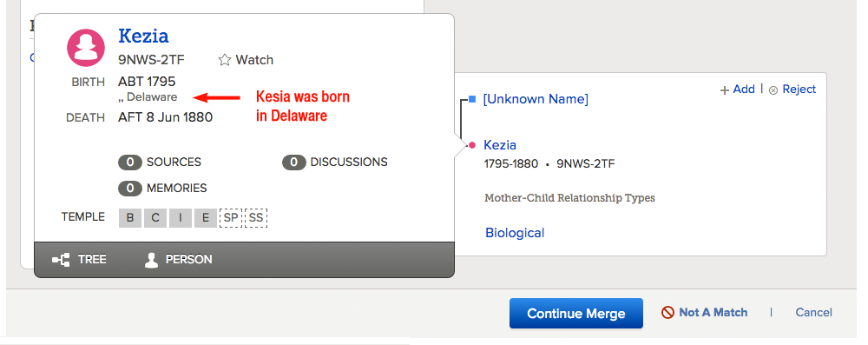Open the Person page icon
This screenshot has width=868, height=345.
[151, 260]
